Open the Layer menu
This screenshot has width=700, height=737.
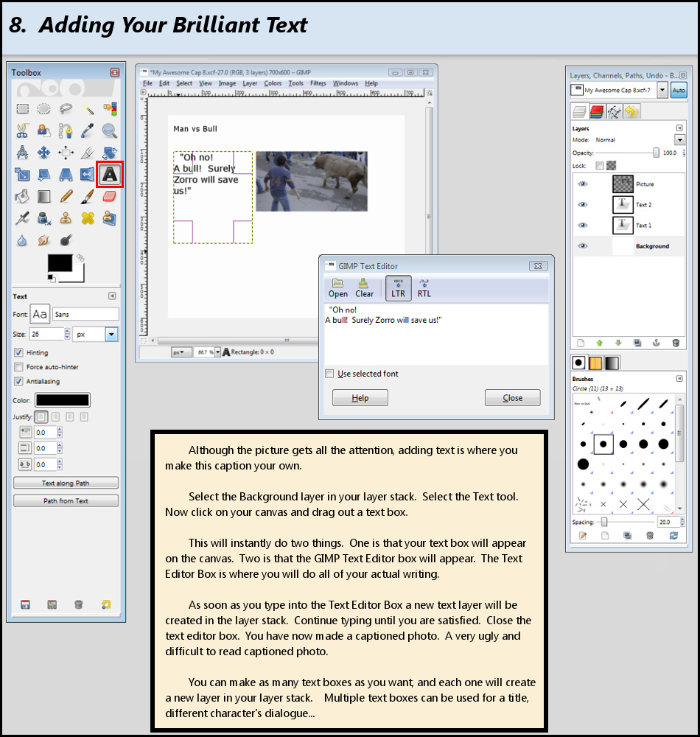click(250, 83)
